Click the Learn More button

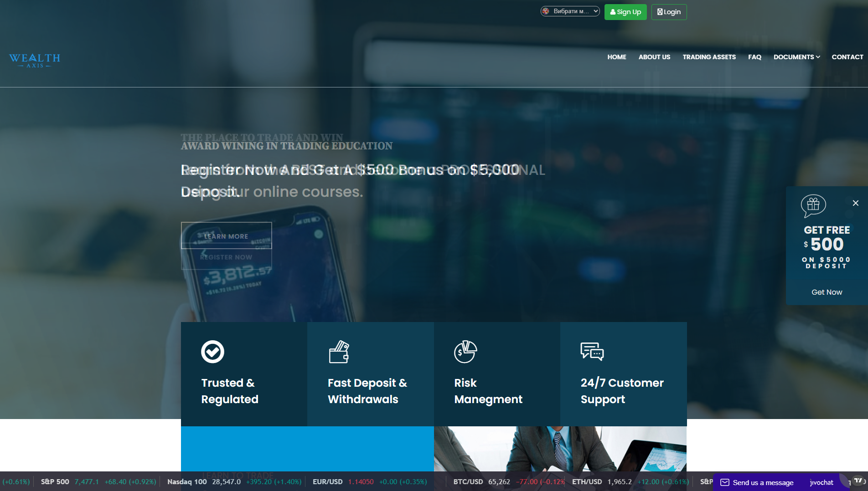coord(226,235)
